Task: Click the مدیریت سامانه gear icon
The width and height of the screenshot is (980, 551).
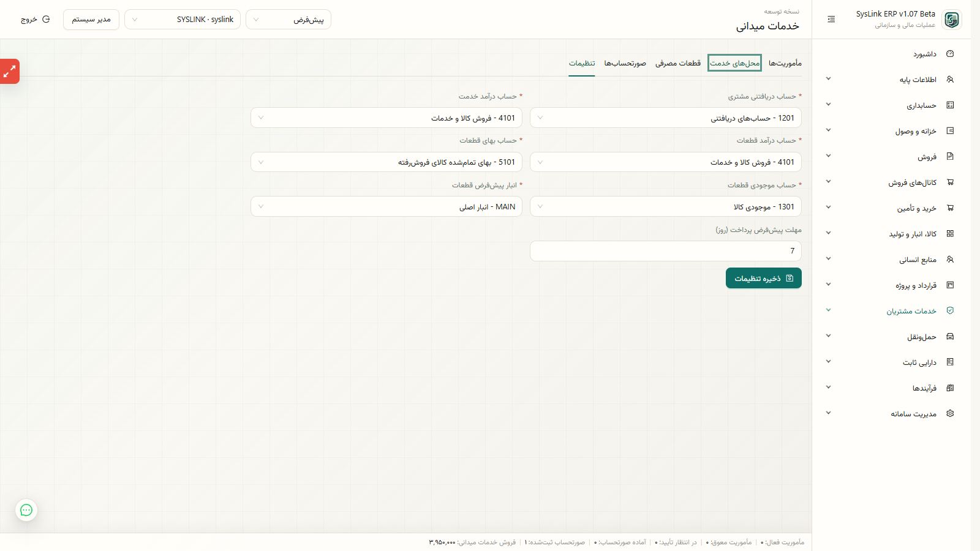Action: [x=950, y=414]
